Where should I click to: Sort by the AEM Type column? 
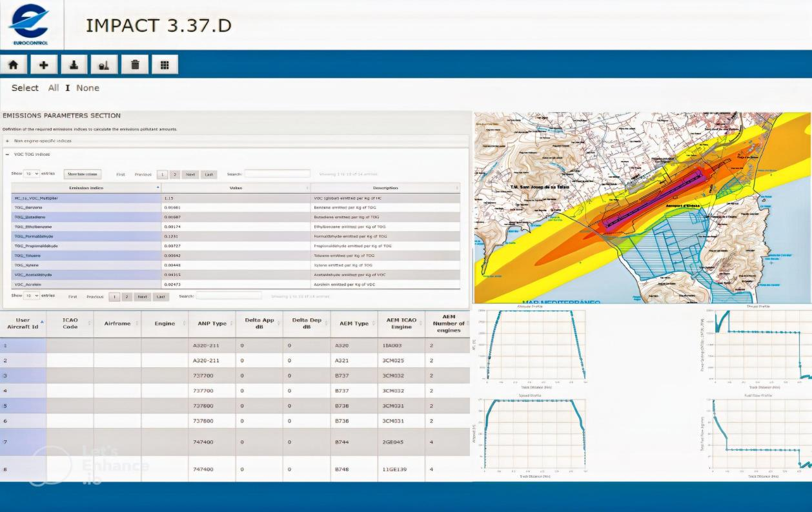point(354,323)
